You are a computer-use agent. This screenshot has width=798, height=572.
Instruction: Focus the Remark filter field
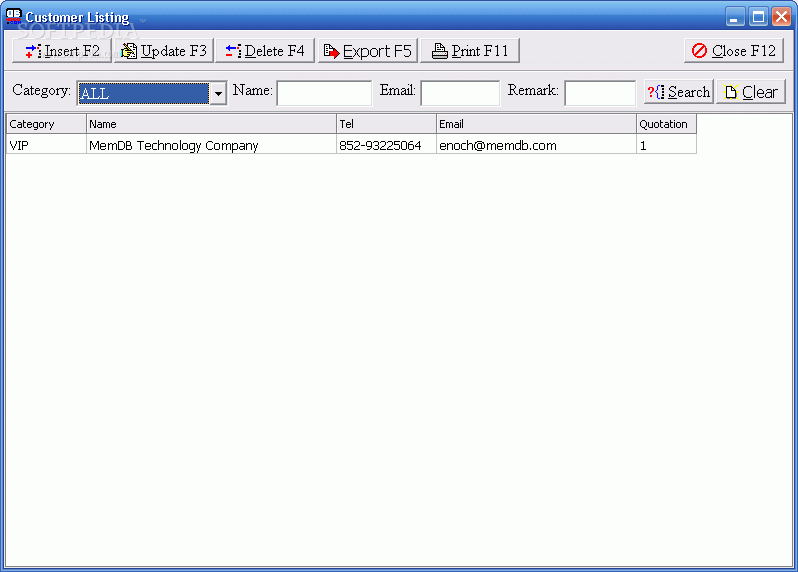click(600, 93)
